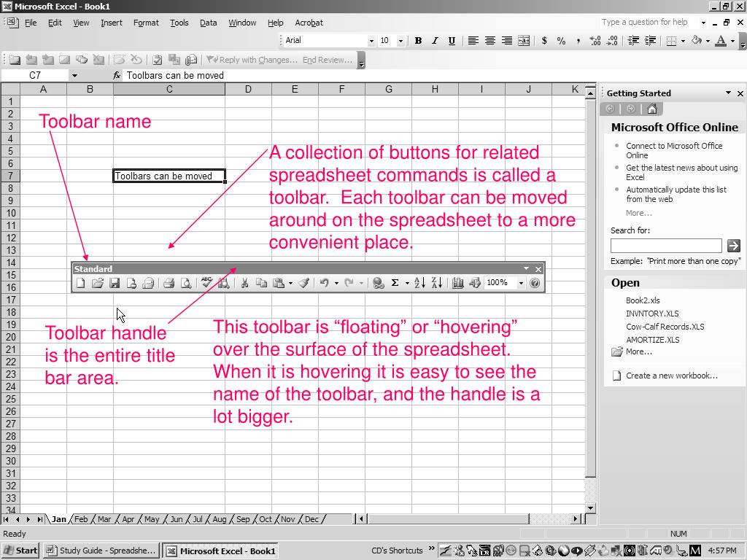
Task: Select the Format Painter brush
Action: click(x=304, y=284)
